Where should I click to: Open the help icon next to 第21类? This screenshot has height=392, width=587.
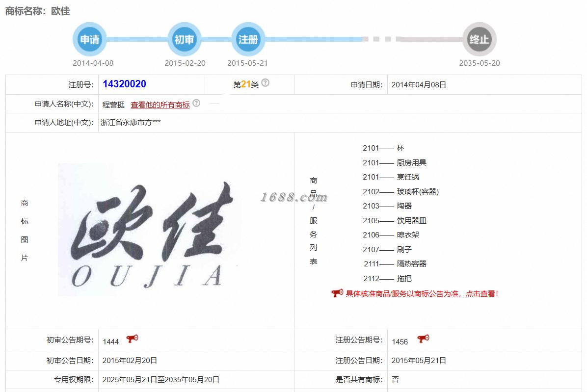tap(266, 82)
